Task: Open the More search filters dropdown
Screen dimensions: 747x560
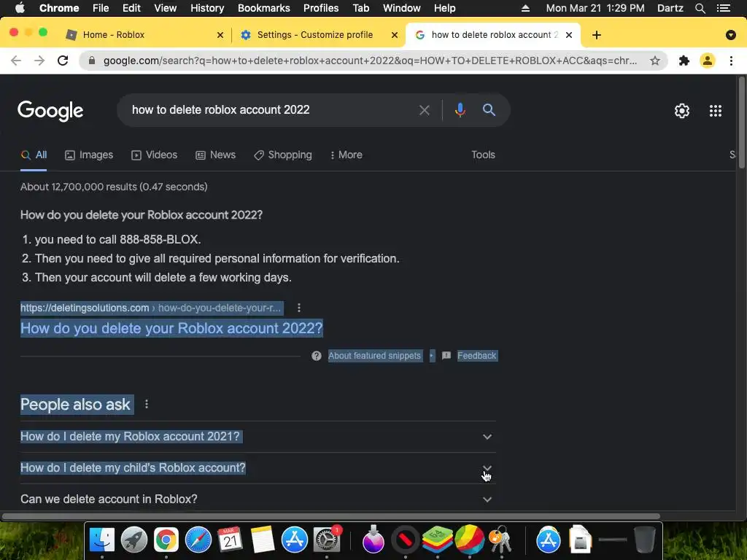Action: pyautogui.click(x=346, y=155)
